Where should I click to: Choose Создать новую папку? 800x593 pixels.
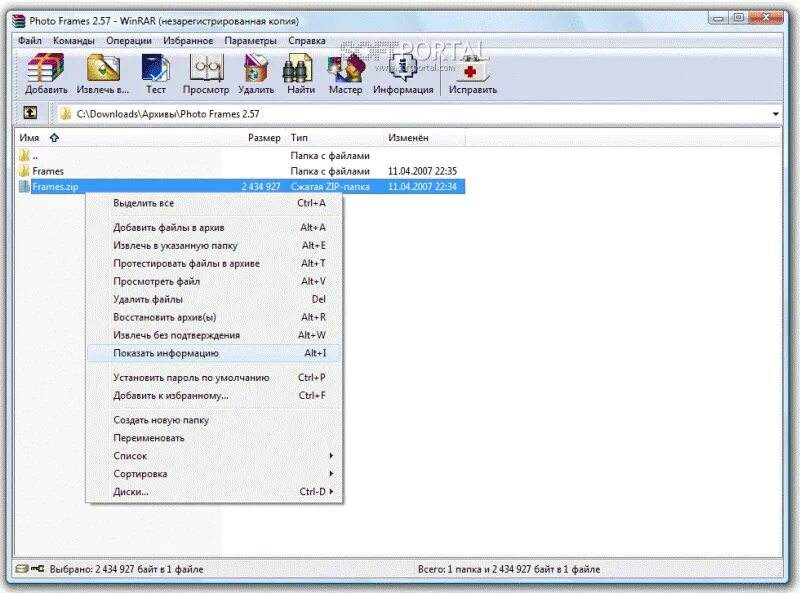click(x=214, y=419)
